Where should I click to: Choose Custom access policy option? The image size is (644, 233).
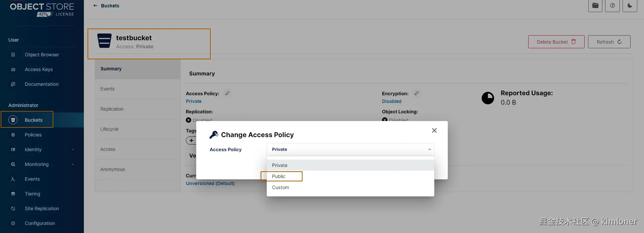tap(280, 187)
